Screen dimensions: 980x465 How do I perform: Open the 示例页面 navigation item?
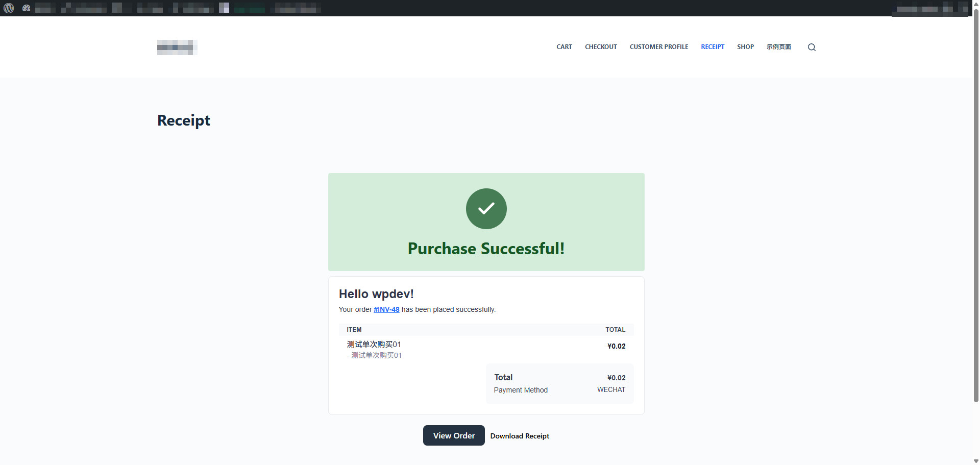[x=778, y=46]
